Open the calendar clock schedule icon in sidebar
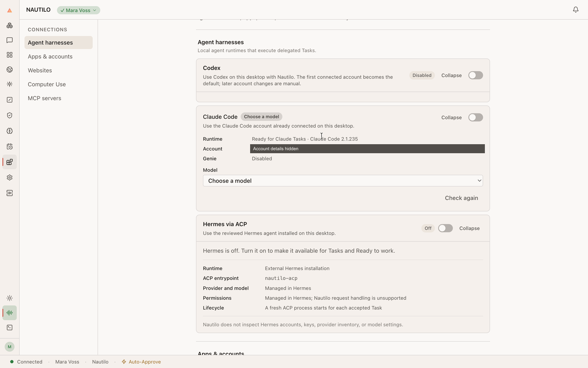Image resolution: width=588 pixels, height=368 pixels. (x=10, y=146)
